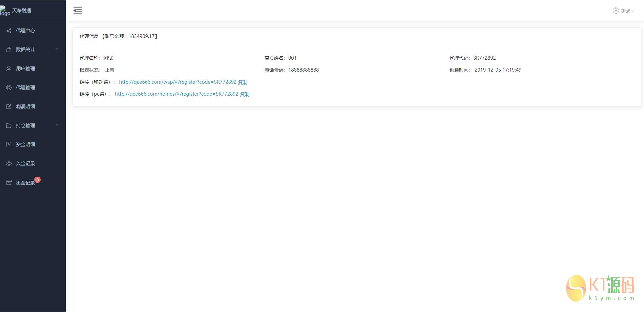The width and height of the screenshot is (644, 312).
Task: Click the phone number 18888888888
Action: tap(304, 70)
